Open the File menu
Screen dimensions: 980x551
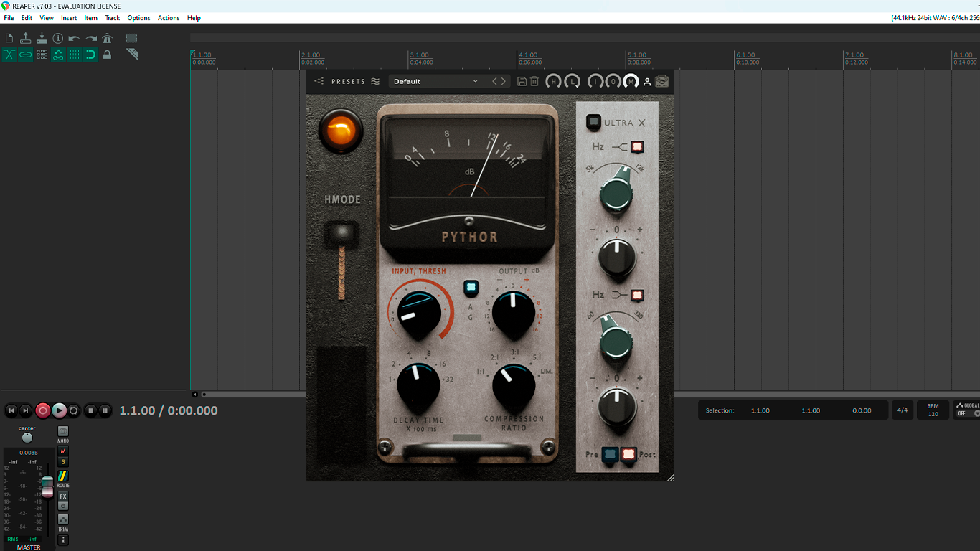(x=9, y=18)
